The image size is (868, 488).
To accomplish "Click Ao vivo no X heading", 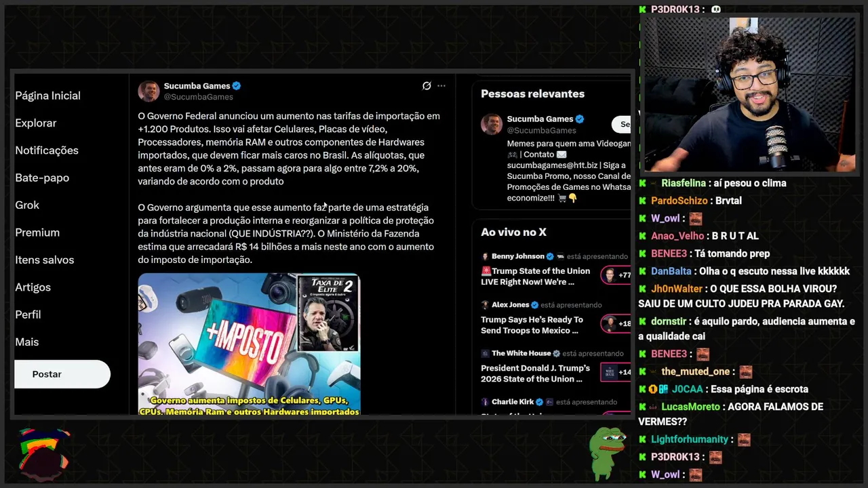I will click(513, 232).
